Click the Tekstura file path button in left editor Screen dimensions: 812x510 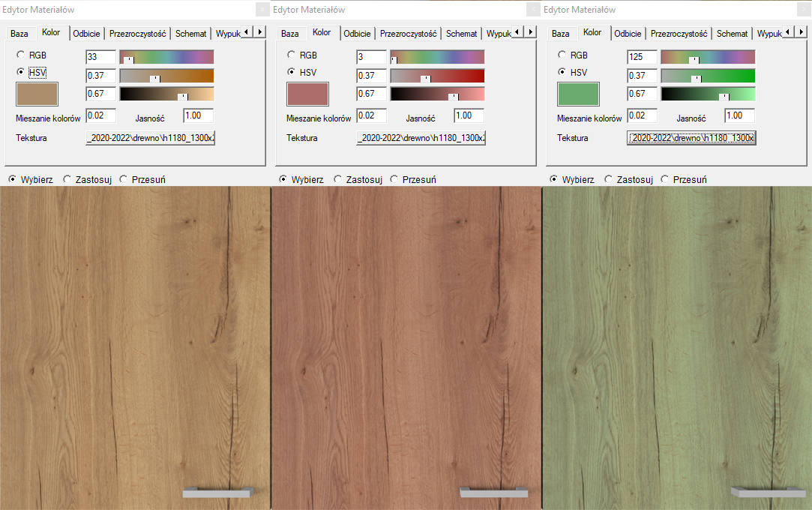point(151,138)
